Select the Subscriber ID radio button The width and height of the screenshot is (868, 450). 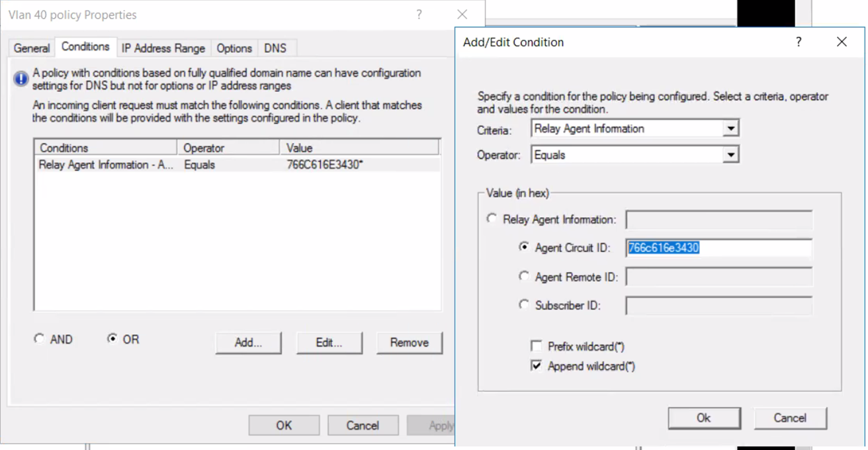pyautogui.click(x=525, y=305)
